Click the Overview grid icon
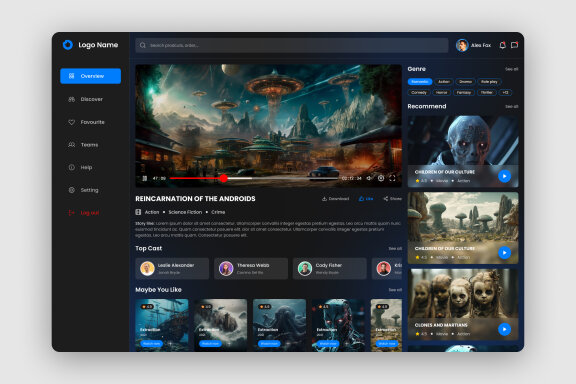This screenshot has height=384, width=576. click(x=72, y=76)
